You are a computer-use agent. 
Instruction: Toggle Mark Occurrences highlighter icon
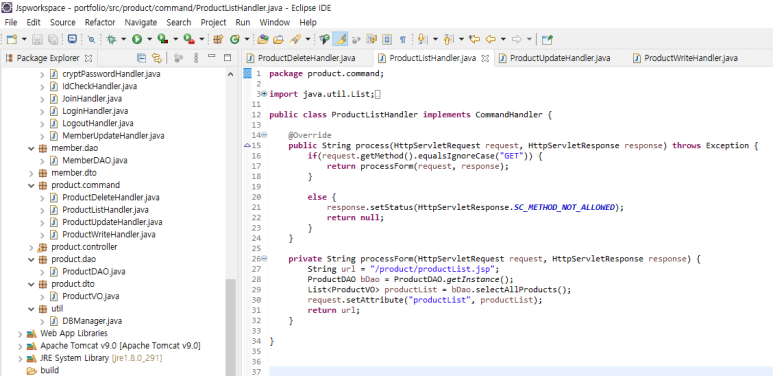click(340, 39)
